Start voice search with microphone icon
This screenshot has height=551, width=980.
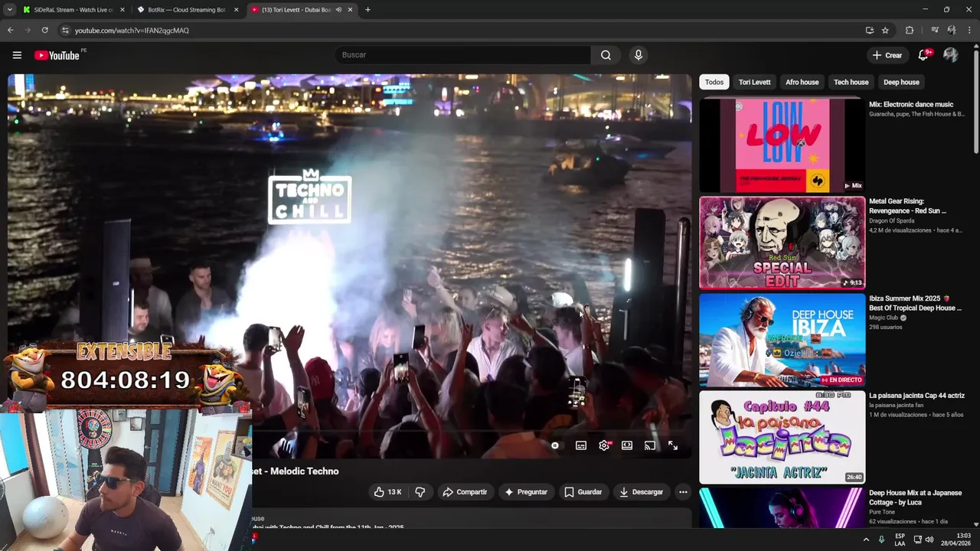pos(638,55)
